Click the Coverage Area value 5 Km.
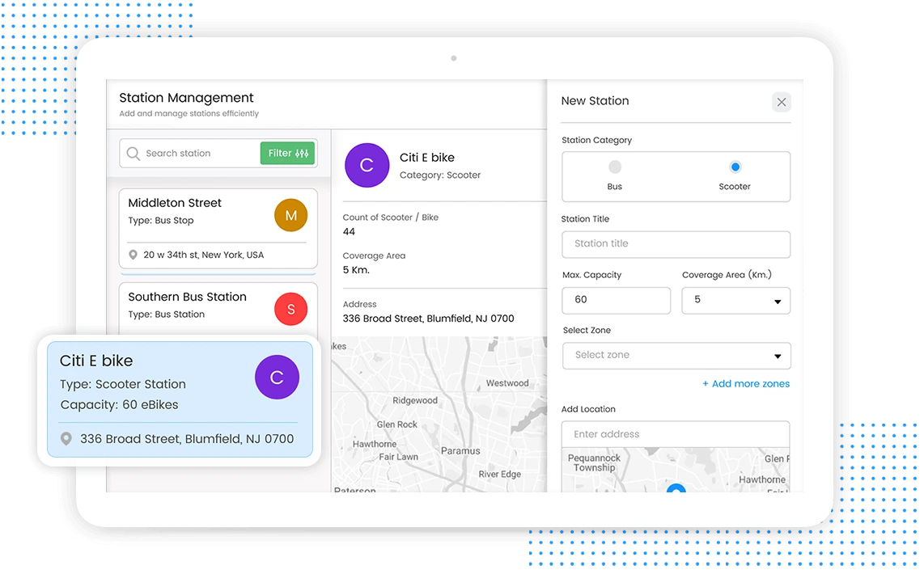 [x=356, y=270]
